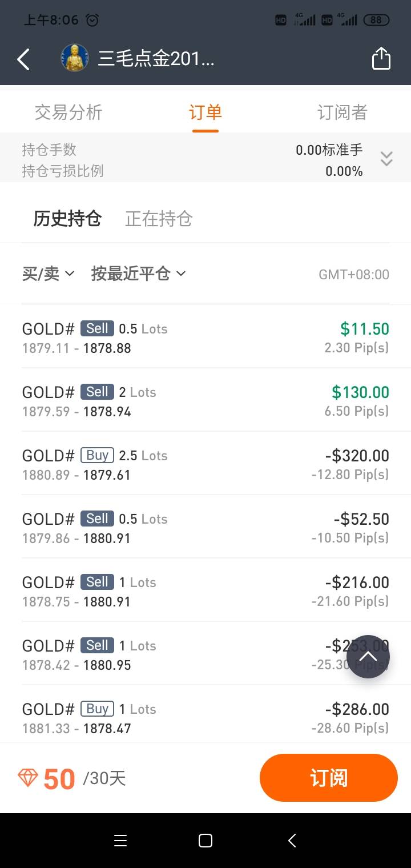This screenshot has width=411, height=868.
Task: Expand the position summary double chevron
Action: 386,159
